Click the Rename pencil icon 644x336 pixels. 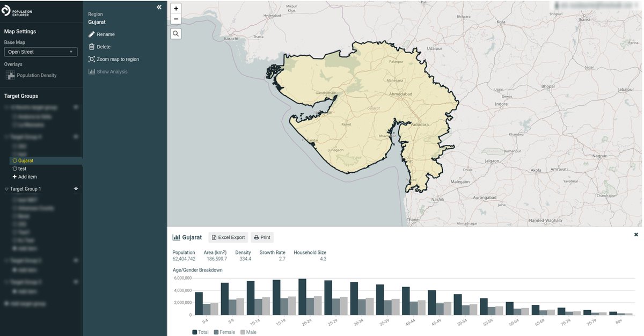coord(92,34)
